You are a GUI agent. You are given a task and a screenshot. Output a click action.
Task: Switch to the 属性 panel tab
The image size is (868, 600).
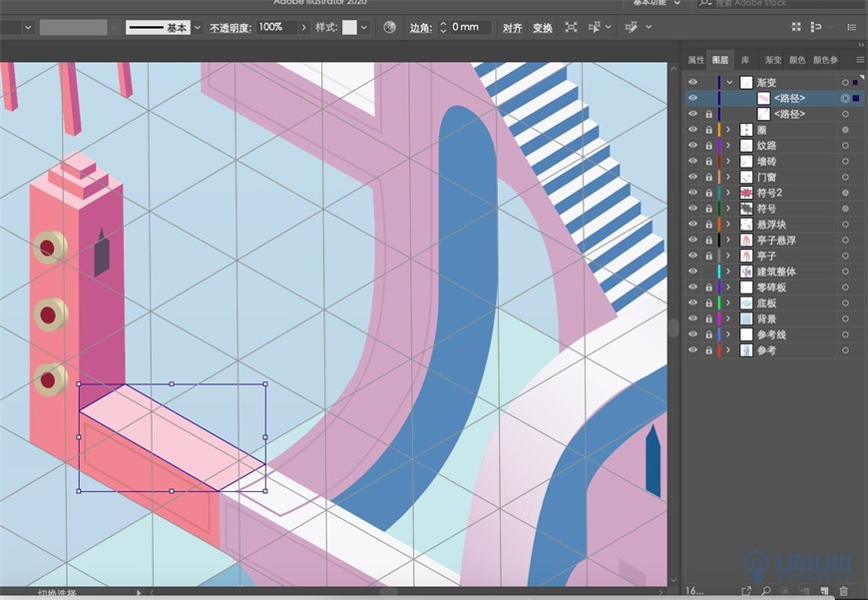click(699, 60)
